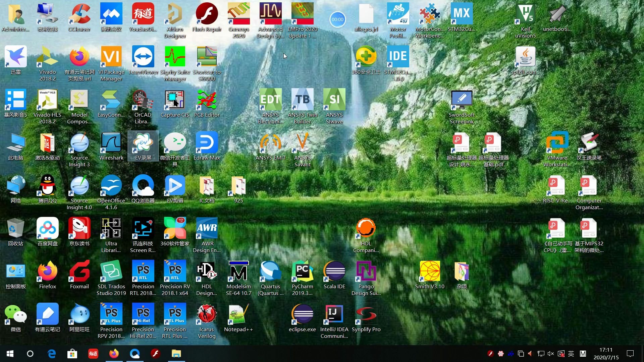Toggle the muted volume tray icon
The image size is (644, 362).
point(550,354)
